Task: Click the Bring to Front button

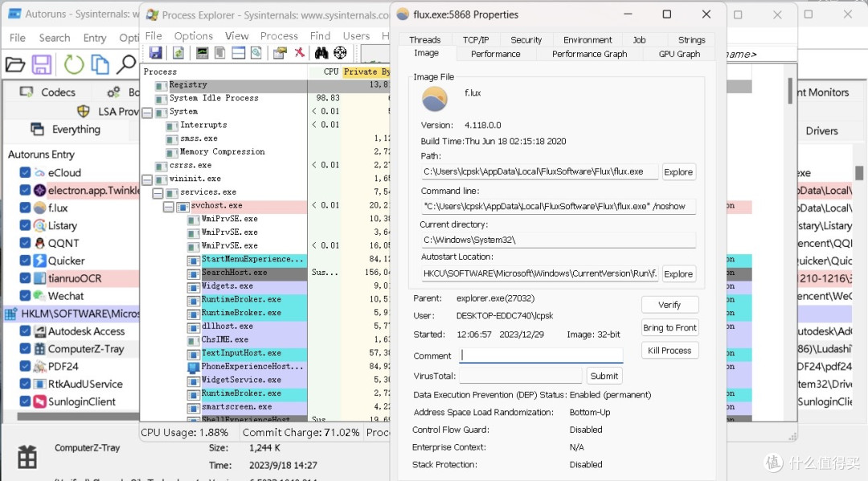Action: [x=669, y=327]
